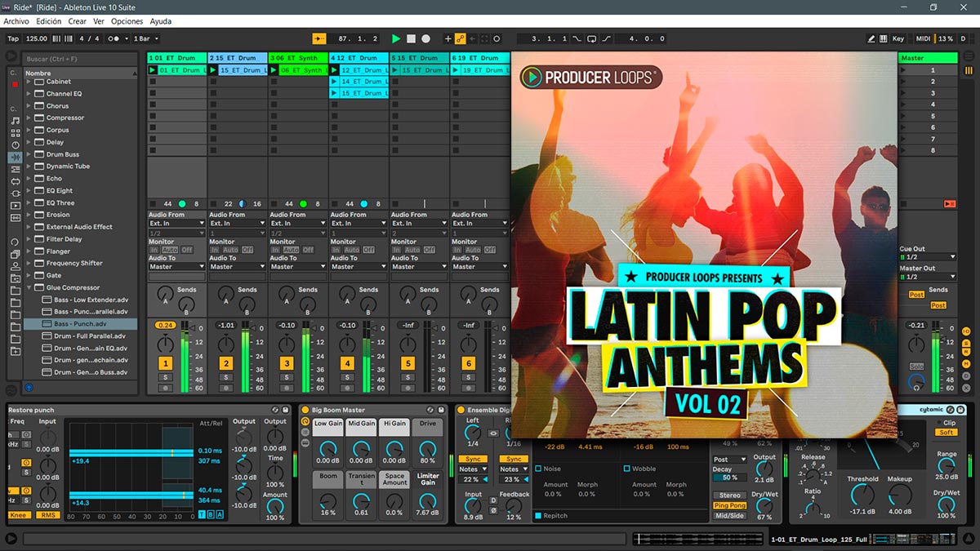Open the Ver menu
Screen dimensions: 980x551
(x=99, y=21)
